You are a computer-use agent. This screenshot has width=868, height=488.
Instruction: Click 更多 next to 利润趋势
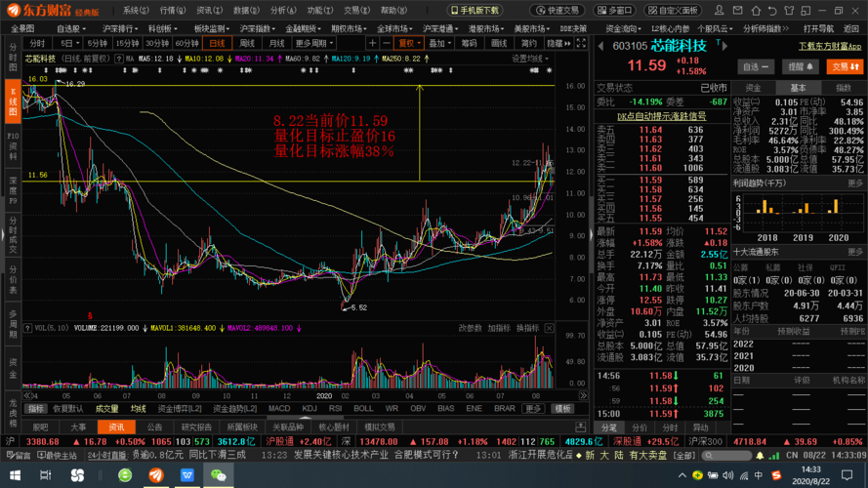pos(854,183)
